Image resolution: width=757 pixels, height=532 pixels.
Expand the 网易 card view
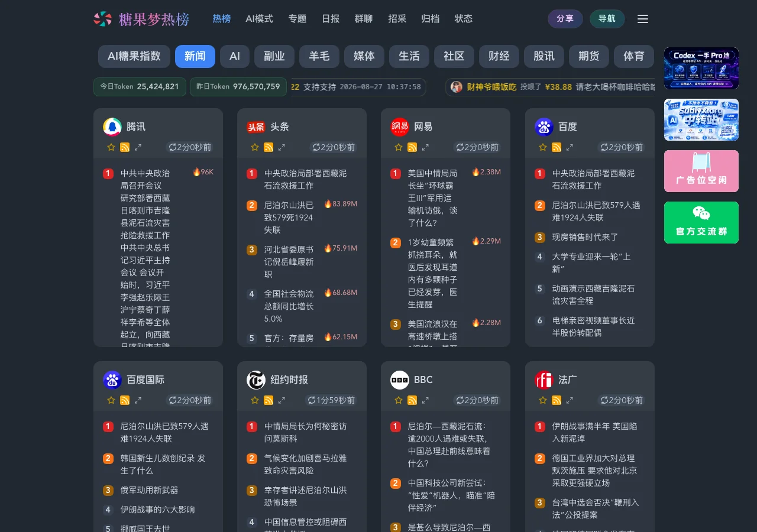pyautogui.click(x=425, y=147)
